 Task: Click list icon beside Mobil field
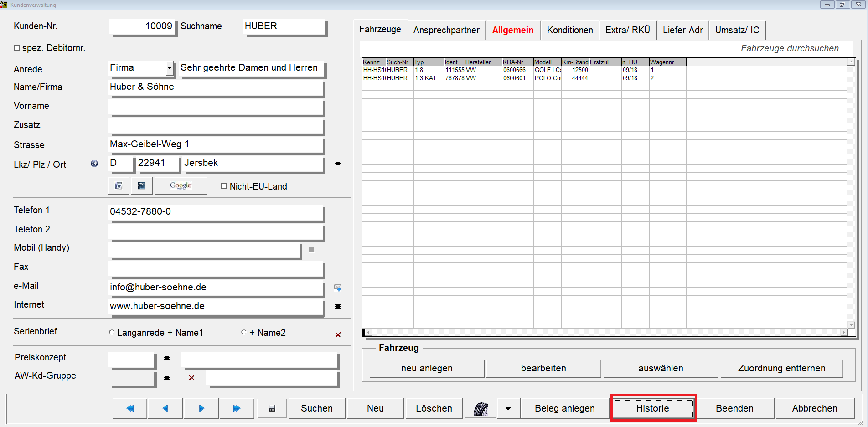click(x=311, y=250)
